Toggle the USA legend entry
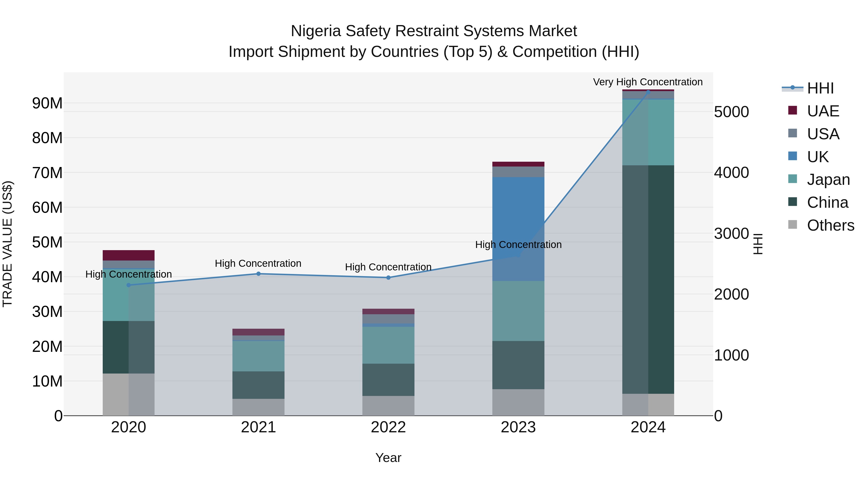 814,134
